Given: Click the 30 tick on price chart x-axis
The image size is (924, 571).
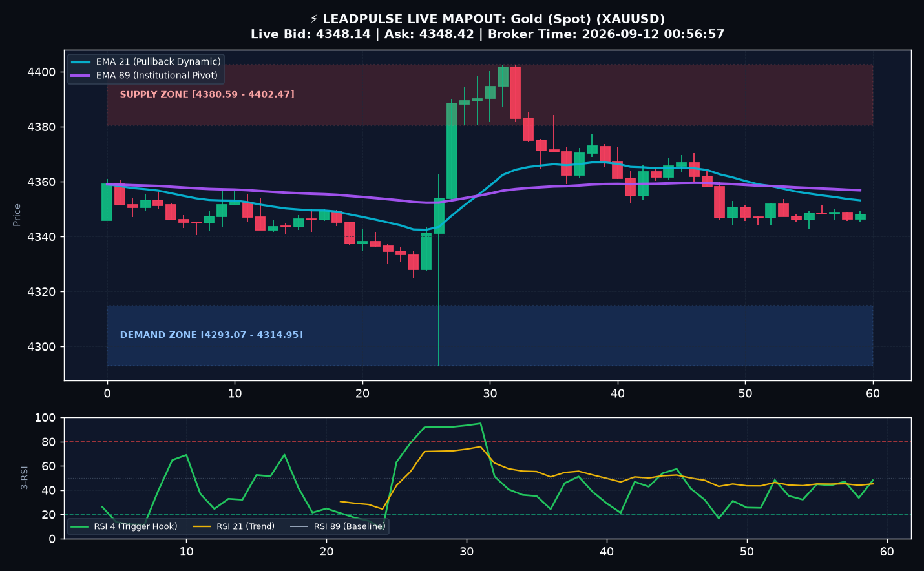Looking at the screenshot, I should (x=490, y=393).
